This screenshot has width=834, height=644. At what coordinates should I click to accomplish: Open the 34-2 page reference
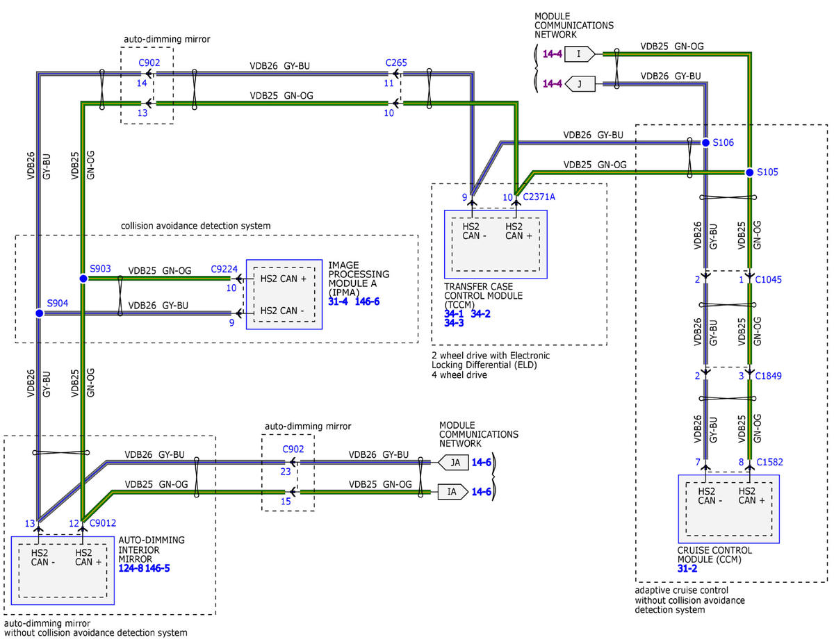[x=480, y=314]
